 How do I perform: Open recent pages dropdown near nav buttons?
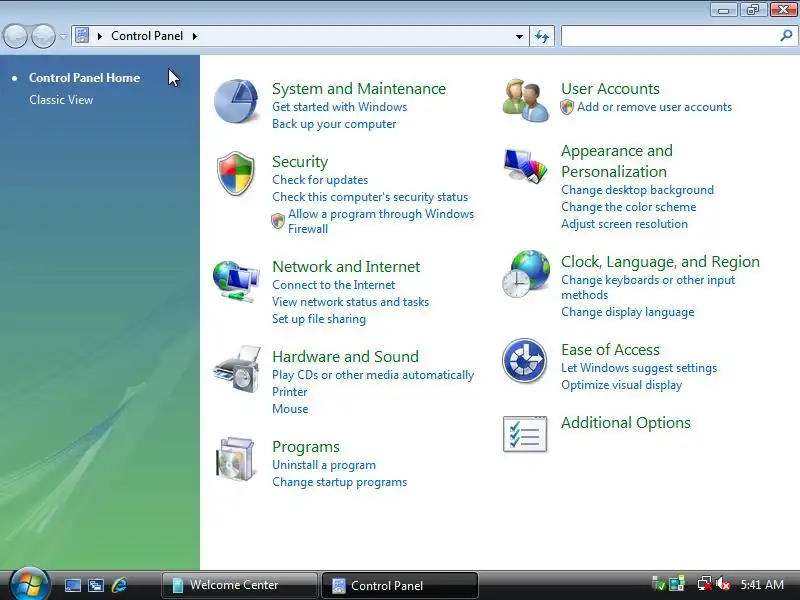point(63,36)
